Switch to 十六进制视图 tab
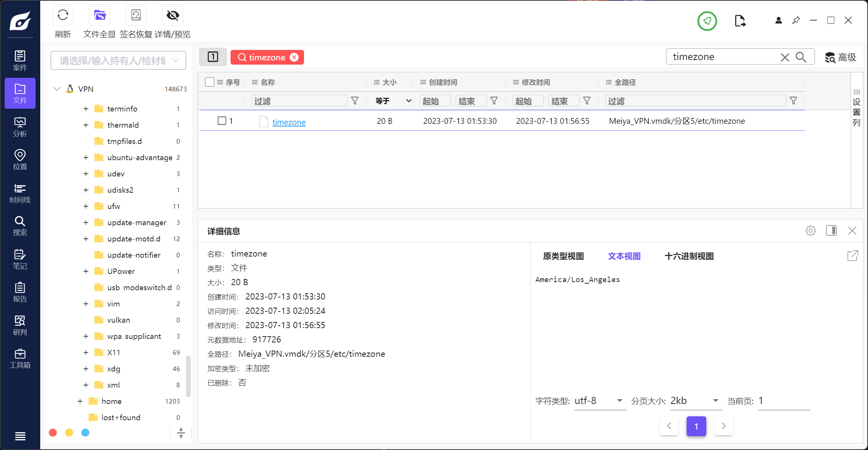 (689, 256)
